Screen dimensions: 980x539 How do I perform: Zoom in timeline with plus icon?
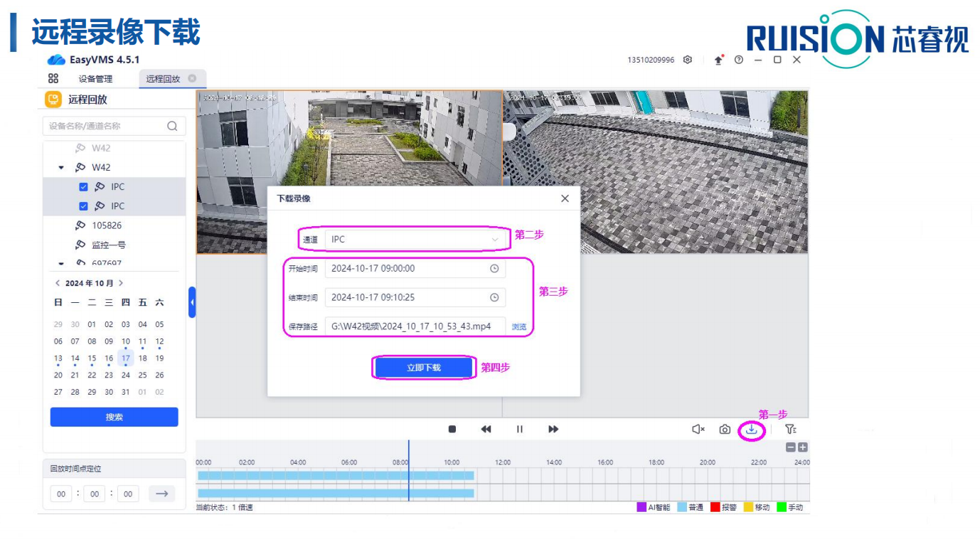[803, 447]
